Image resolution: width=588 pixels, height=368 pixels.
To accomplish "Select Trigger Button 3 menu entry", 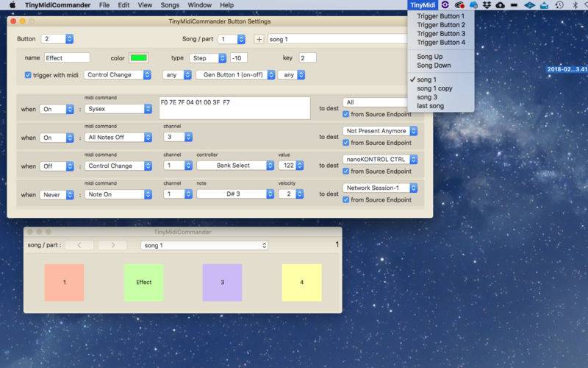I will 441,33.
